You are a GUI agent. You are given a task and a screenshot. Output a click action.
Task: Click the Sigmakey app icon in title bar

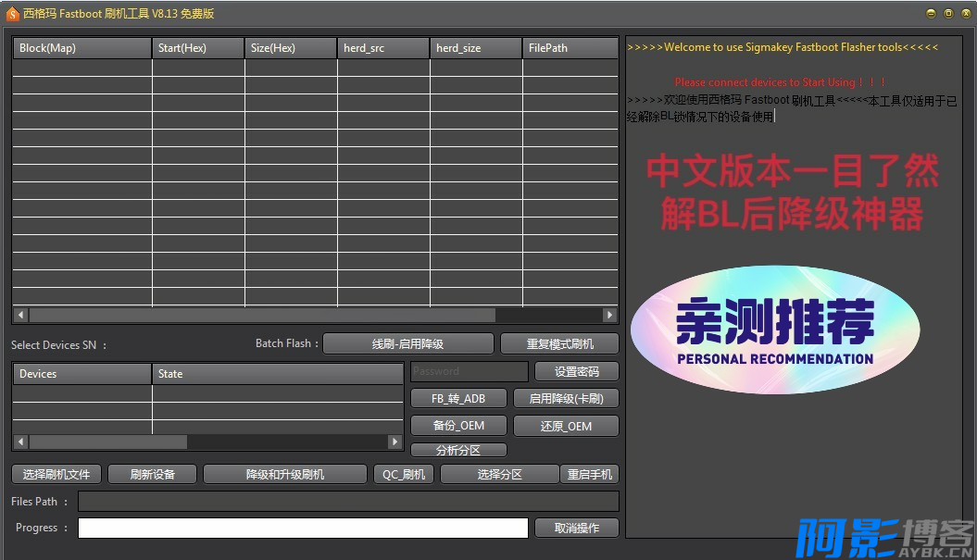[12, 14]
